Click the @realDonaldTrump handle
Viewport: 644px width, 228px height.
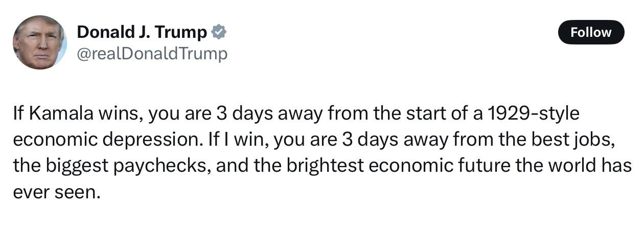[152, 53]
